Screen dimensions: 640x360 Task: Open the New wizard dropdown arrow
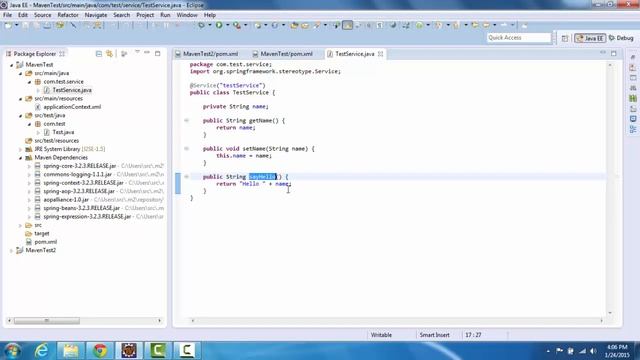coord(16,26)
